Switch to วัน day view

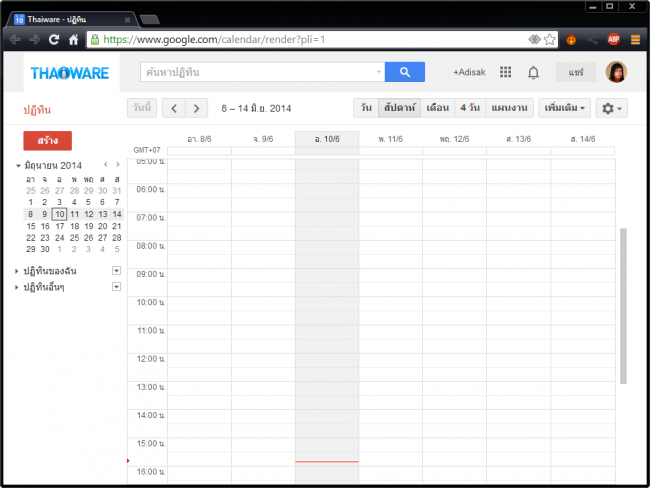(366, 108)
